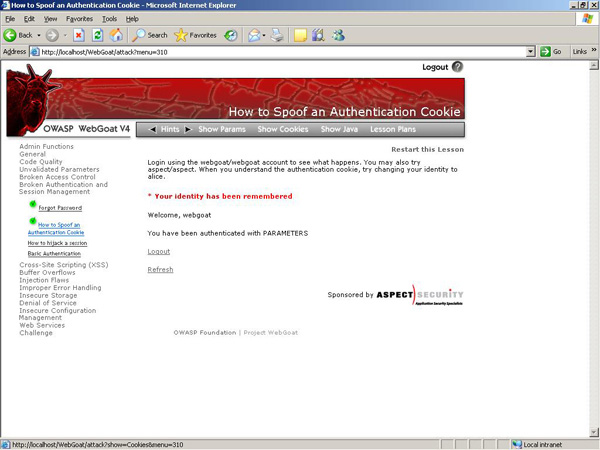Click the Messenger people toolbar icon
This screenshot has height=450, width=600.
point(338,35)
